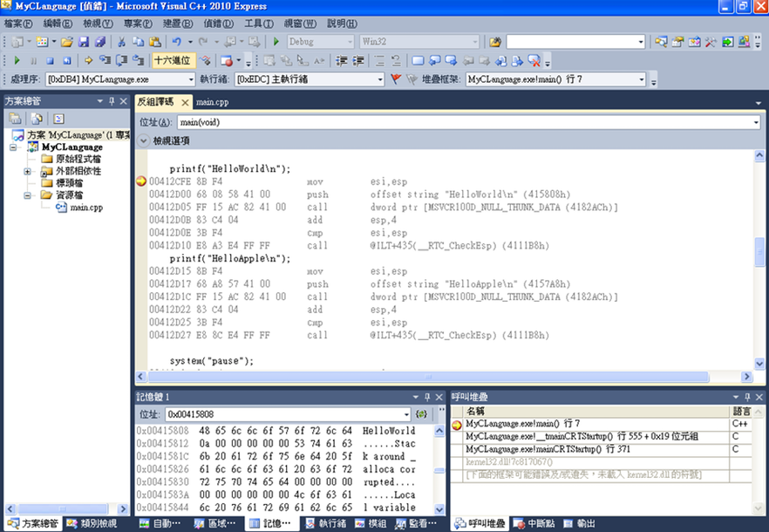Open the Debug configuration dropdown
This screenshot has width=769, height=532.
[350, 42]
